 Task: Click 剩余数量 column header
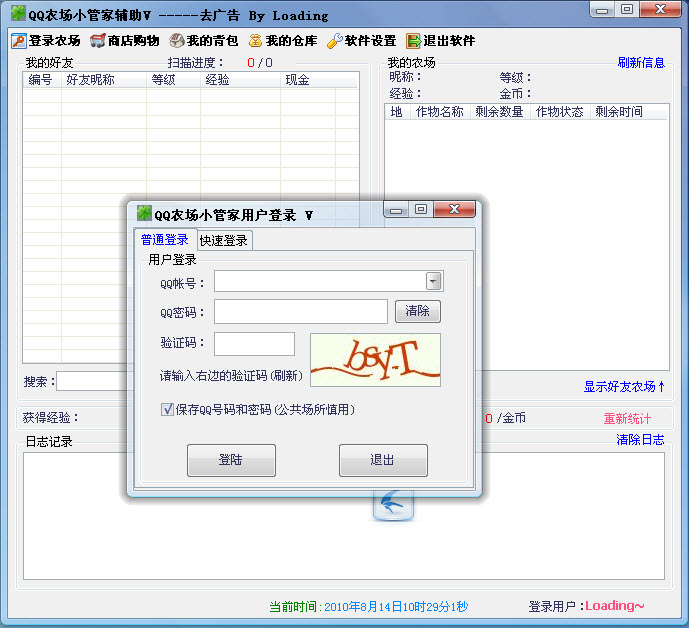click(500, 112)
